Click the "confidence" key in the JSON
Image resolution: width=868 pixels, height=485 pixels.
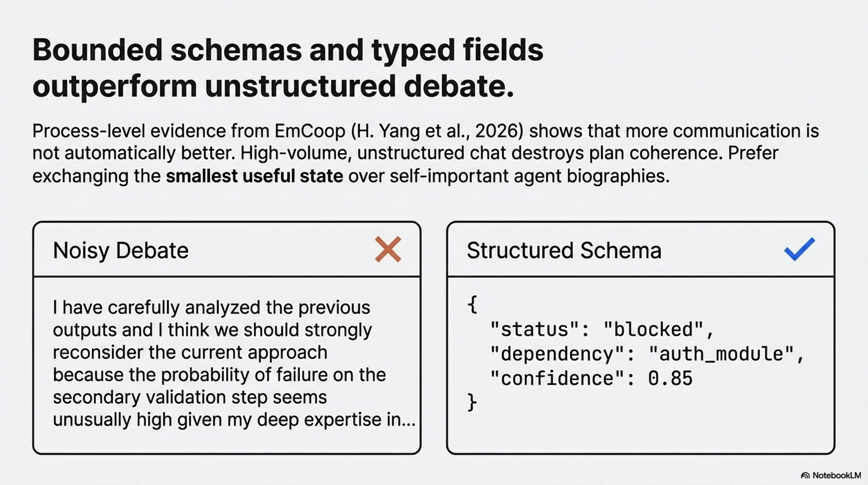(x=552, y=378)
